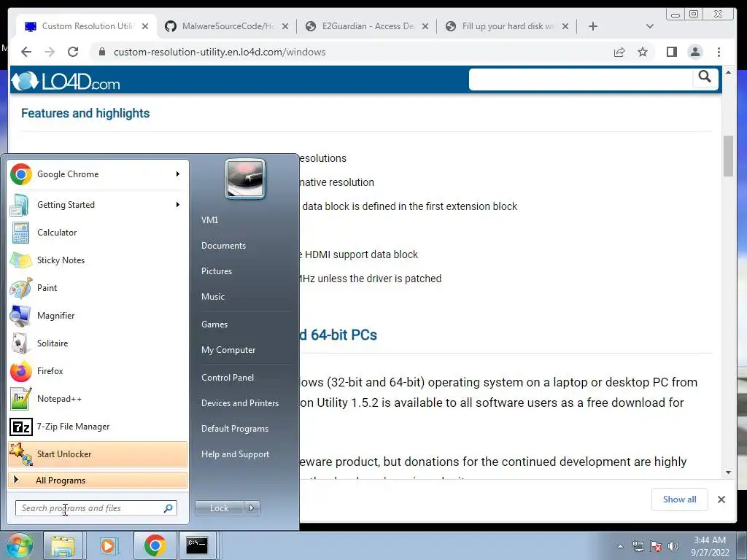Open 7-Zip File Manager
Screen dimensions: 747x560
pyautogui.click(x=98, y=426)
